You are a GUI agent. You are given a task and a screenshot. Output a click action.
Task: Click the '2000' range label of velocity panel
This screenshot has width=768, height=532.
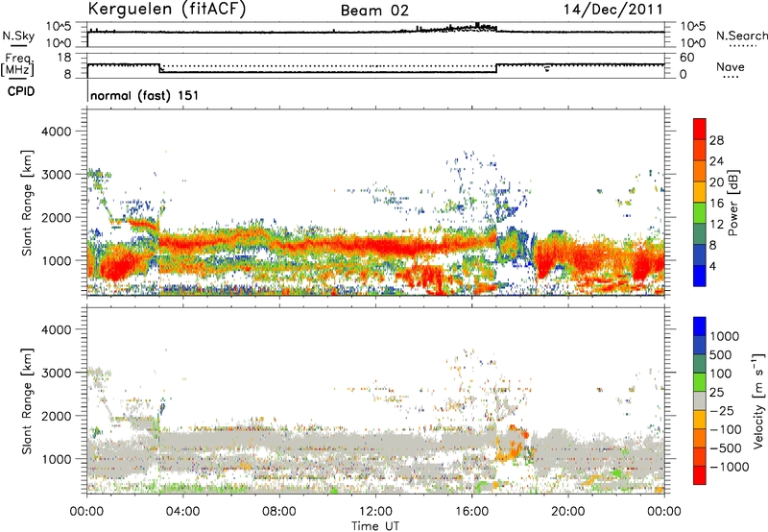[x=56, y=416]
